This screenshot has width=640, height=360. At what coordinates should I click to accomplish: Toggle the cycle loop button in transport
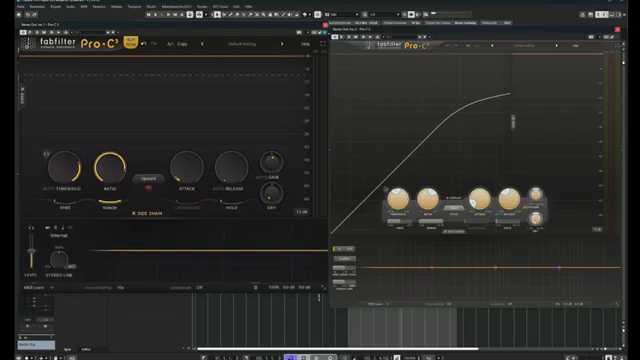(291, 358)
